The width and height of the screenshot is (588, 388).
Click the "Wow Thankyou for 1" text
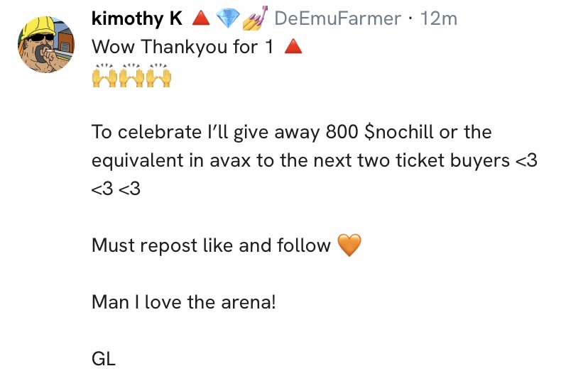click(184, 48)
